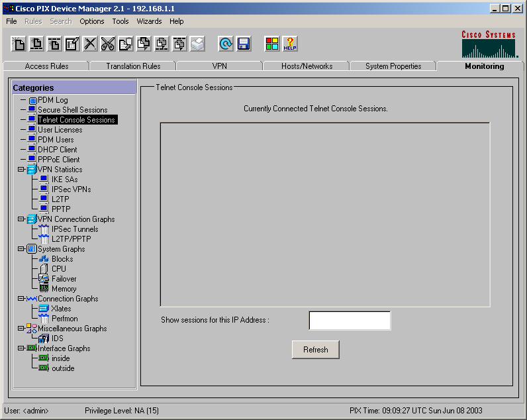527x420 pixels.
Task: Select User Licenses category
Action: pyautogui.click(x=60, y=130)
